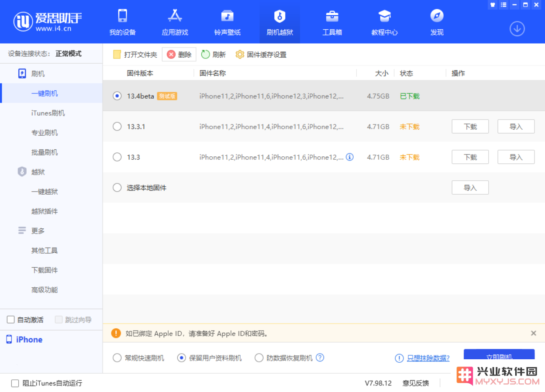
Task: Select 下载固件 in sidebar
Action: [x=45, y=270]
